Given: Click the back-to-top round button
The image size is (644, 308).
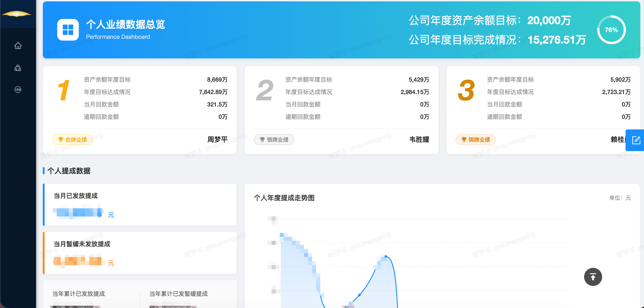Looking at the screenshot, I should pyautogui.click(x=593, y=277).
